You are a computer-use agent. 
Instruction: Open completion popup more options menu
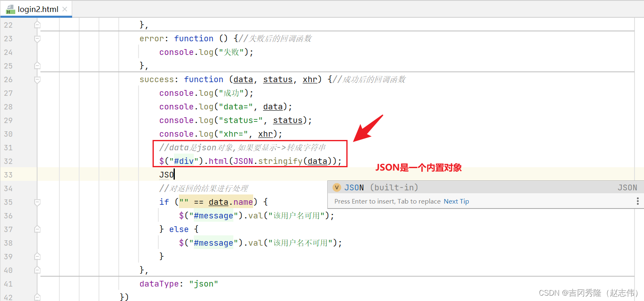[x=638, y=201]
